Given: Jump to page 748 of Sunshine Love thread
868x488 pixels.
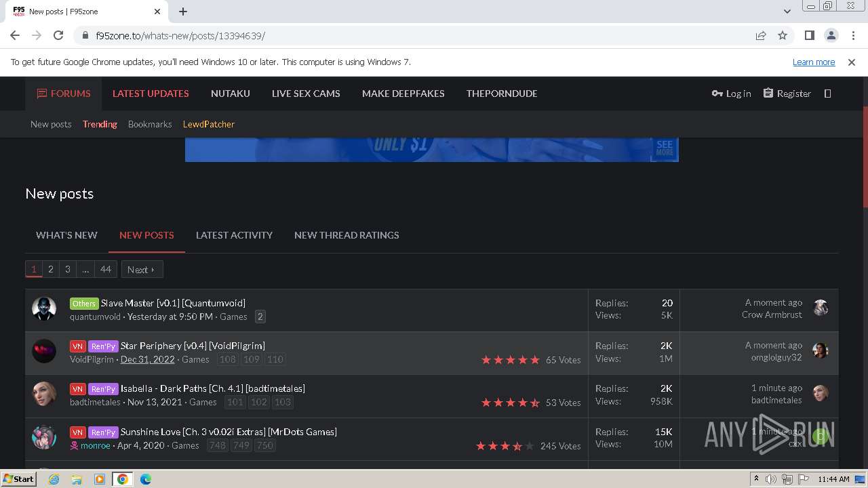Looking at the screenshot, I should 218,445.
